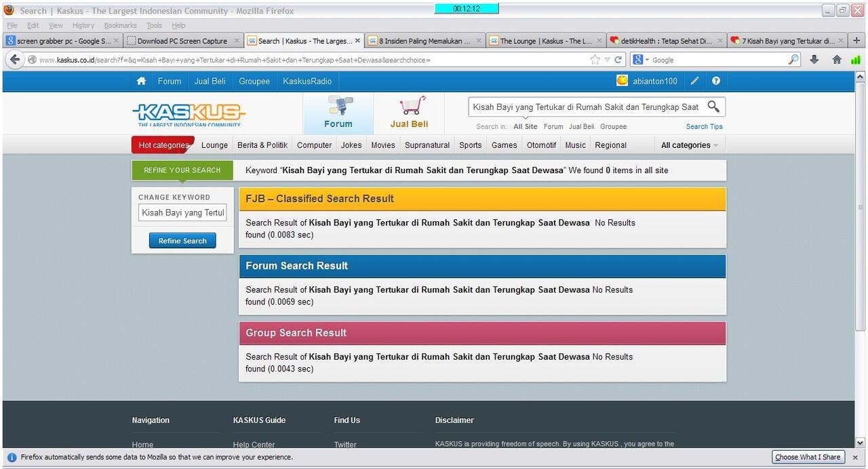Open the Otomotif category
868x469 pixels.
[x=542, y=145]
